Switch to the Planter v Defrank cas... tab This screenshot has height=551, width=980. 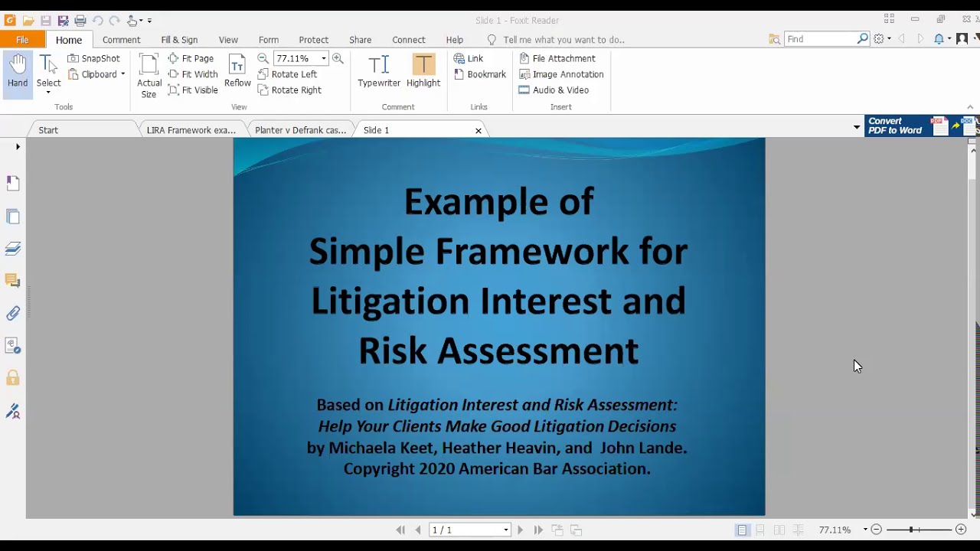[301, 130]
